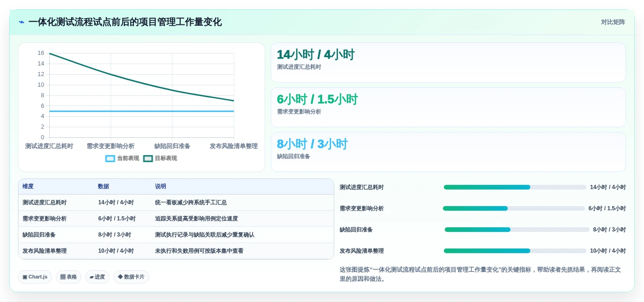Open the 6小时 / 1.5小时 data card
The image size is (644, 302).
(x=448, y=107)
